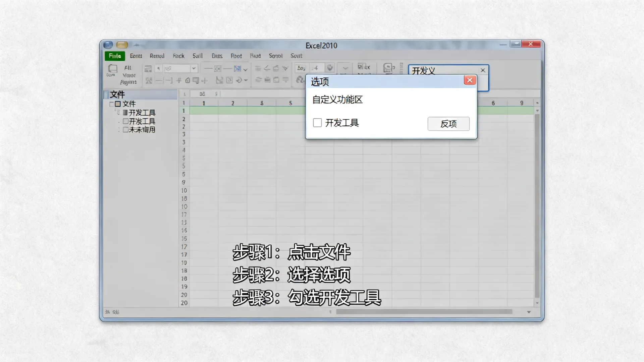Click the monitor icon in second ribbon row
Screen dimensions: 644x362
tap(196, 80)
